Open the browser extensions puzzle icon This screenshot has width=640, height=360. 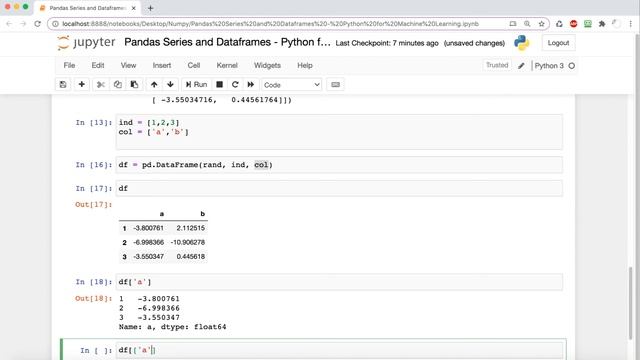602,24
